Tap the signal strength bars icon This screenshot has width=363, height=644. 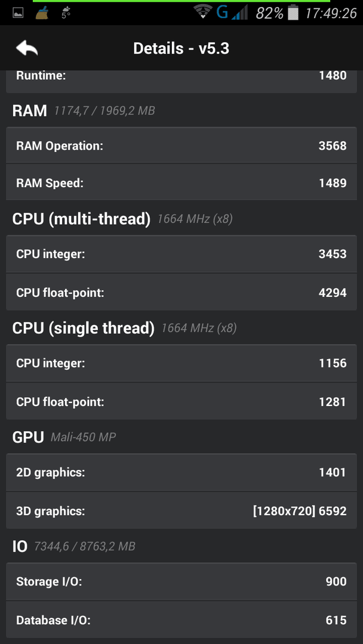[x=239, y=13]
